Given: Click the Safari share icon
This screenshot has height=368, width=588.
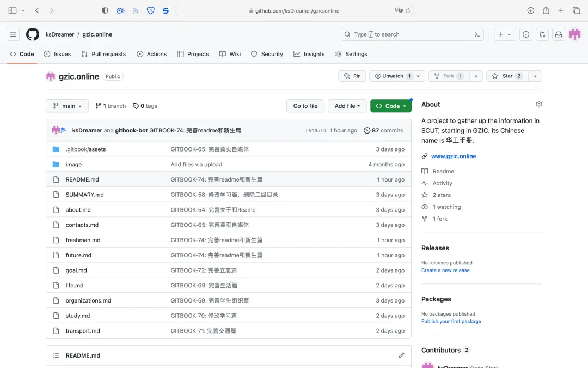Looking at the screenshot, I should click(x=546, y=10).
